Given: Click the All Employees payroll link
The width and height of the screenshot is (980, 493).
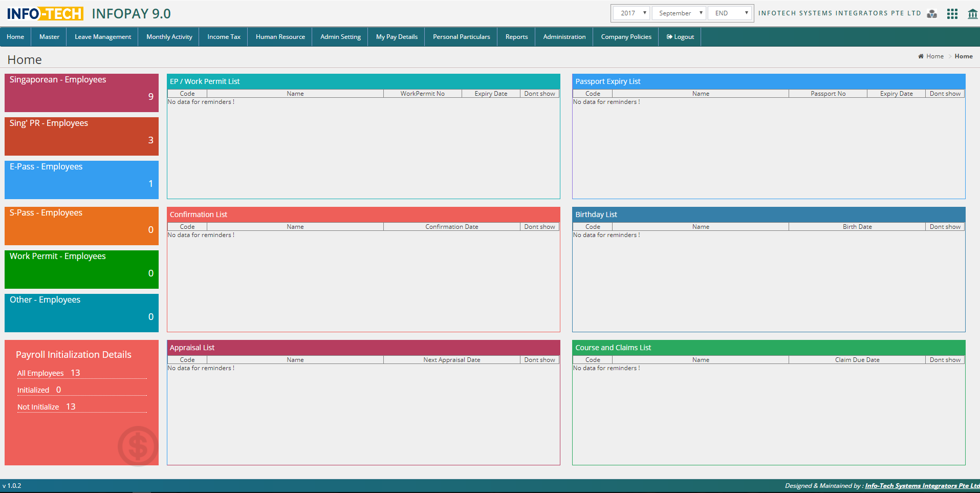Looking at the screenshot, I should pyautogui.click(x=40, y=373).
